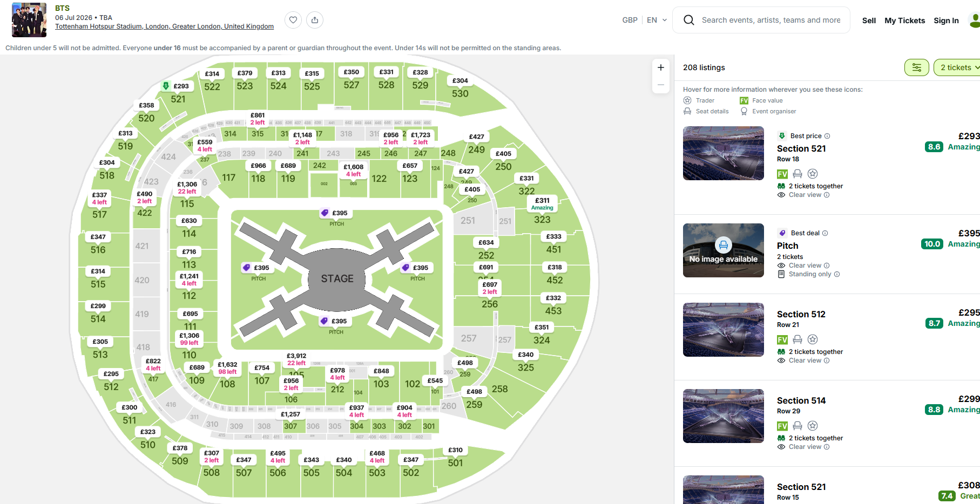Click the Sign In link
The height and width of the screenshot is (504, 980).
tap(946, 21)
